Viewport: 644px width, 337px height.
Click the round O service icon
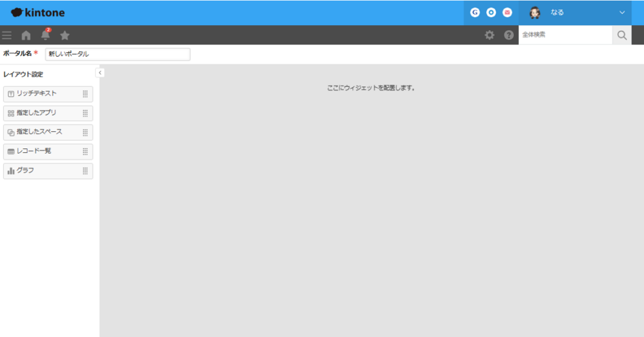tap(491, 13)
